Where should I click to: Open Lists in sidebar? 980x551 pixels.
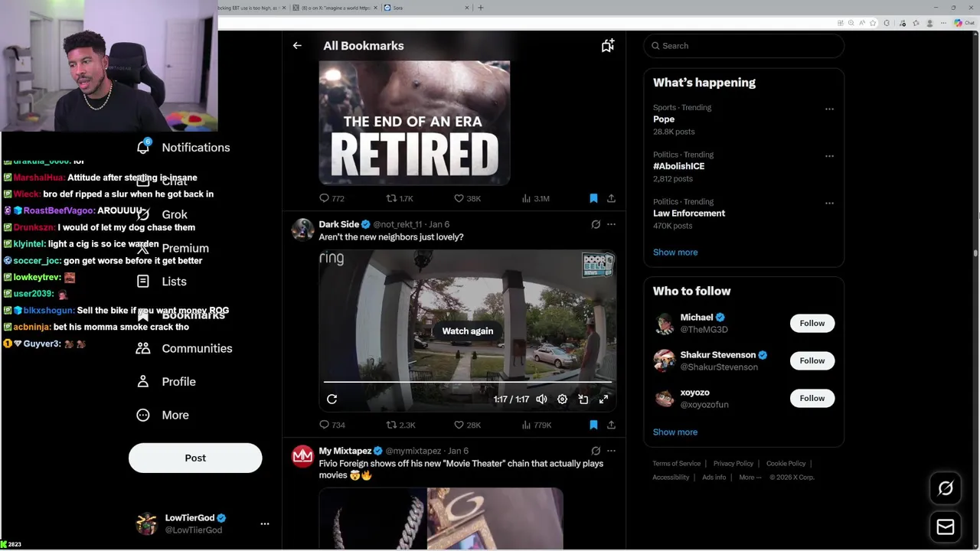[161, 281]
